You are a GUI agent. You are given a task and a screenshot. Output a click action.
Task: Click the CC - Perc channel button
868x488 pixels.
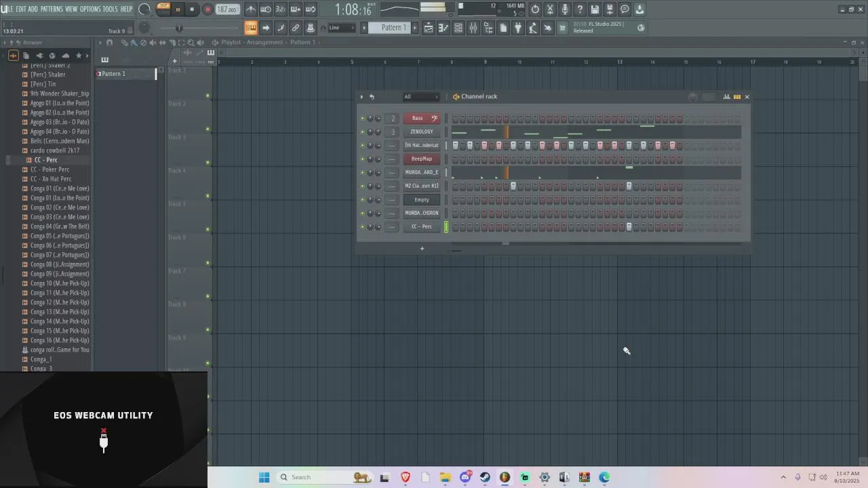(422, 226)
